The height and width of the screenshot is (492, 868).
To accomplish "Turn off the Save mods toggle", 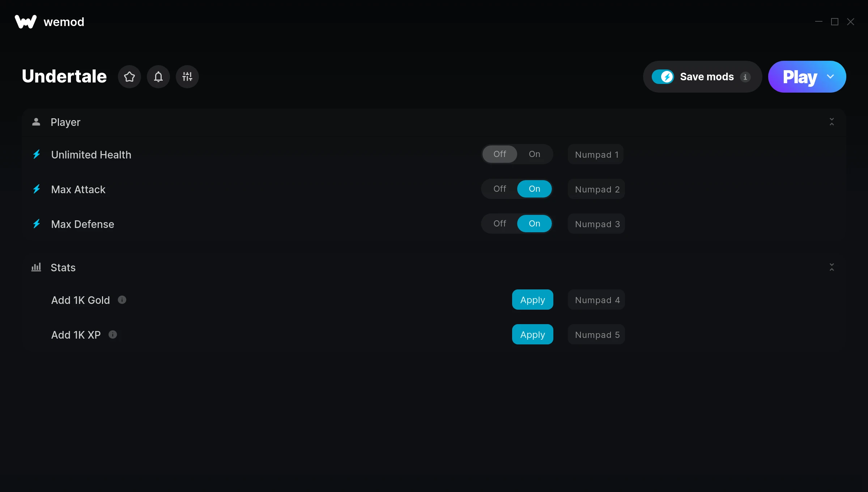I will click(663, 77).
